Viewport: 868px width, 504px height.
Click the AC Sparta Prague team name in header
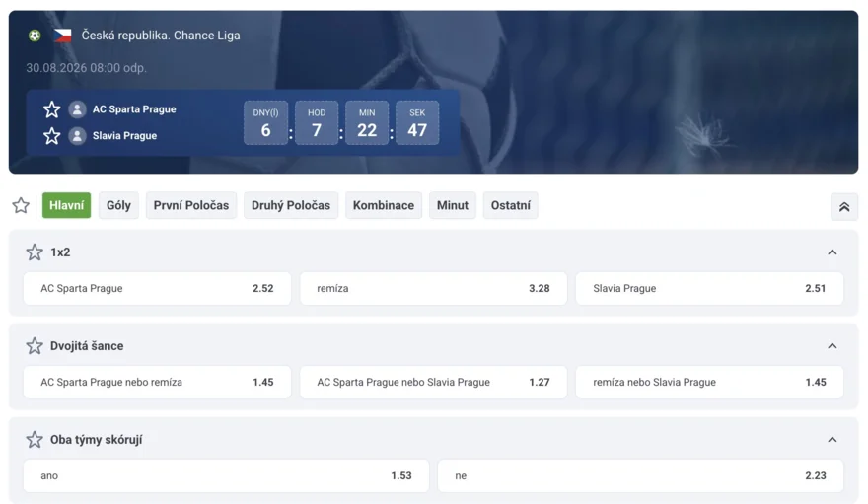click(134, 109)
